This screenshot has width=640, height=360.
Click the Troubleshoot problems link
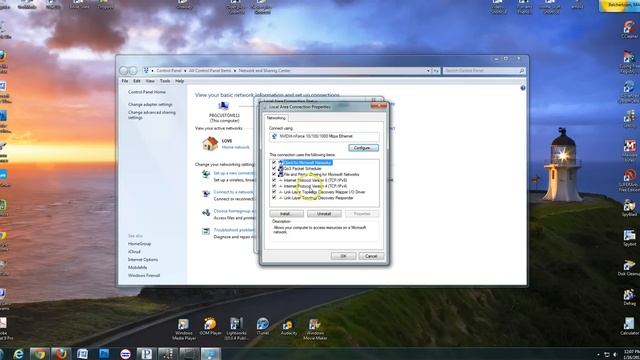coord(233,230)
